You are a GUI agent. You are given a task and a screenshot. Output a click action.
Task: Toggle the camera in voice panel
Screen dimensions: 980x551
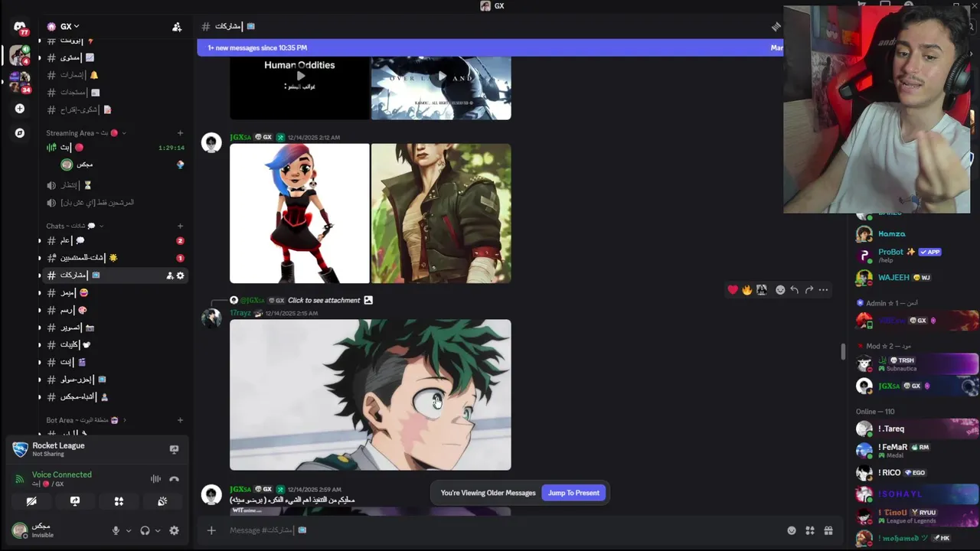coord(31,501)
